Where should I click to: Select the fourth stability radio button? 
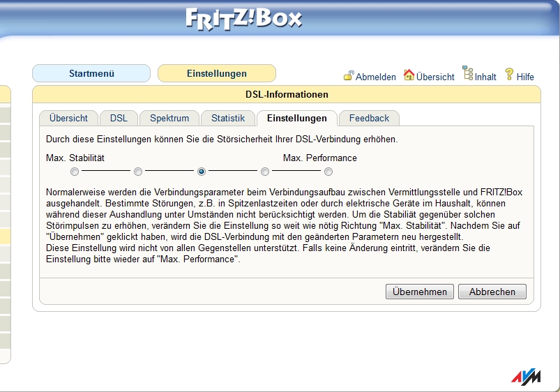265,172
